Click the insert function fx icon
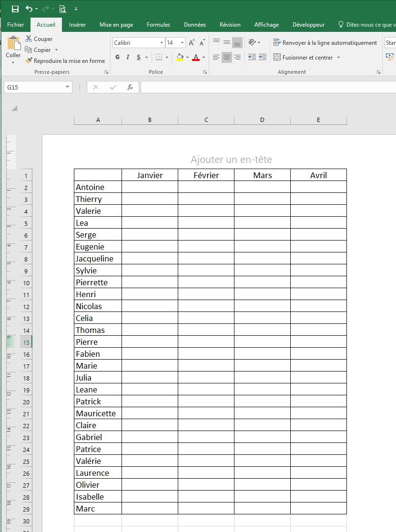 [x=130, y=87]
